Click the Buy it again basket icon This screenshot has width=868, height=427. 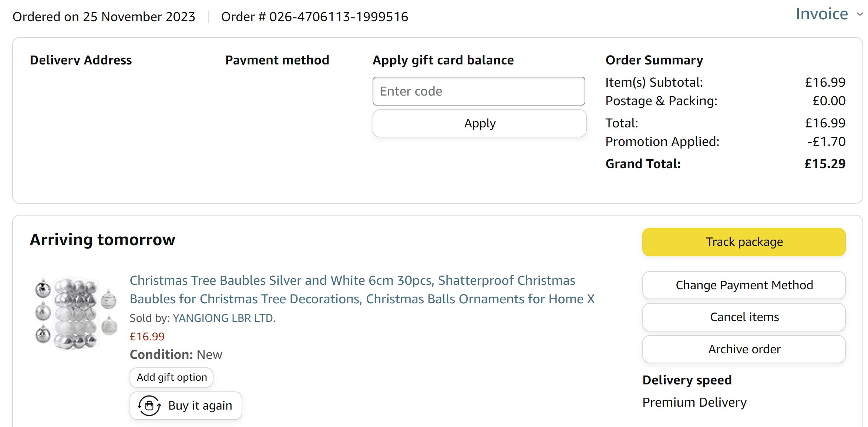pyautogui.click(x=149, y=406)
